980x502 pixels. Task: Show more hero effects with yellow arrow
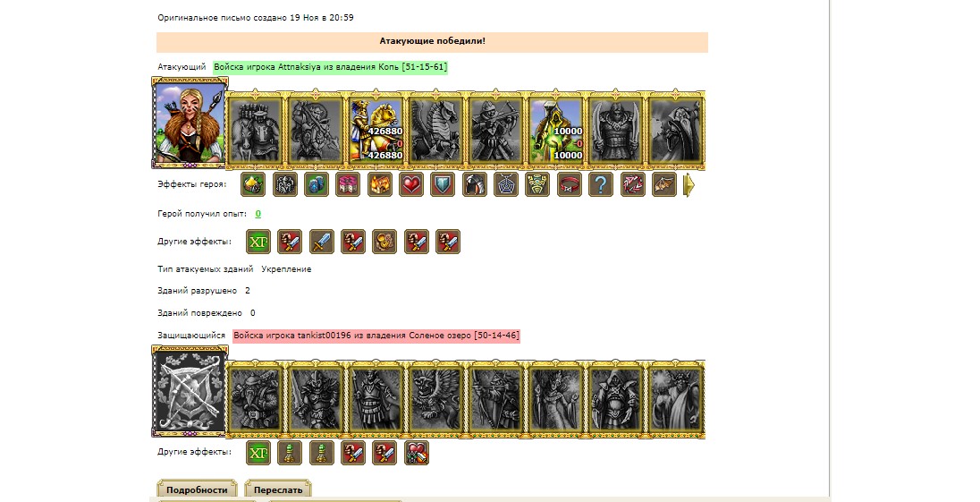tap(689, 185)
